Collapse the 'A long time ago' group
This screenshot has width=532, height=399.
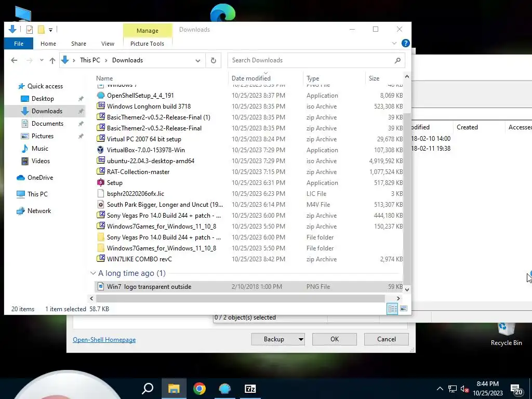[93, 273]
